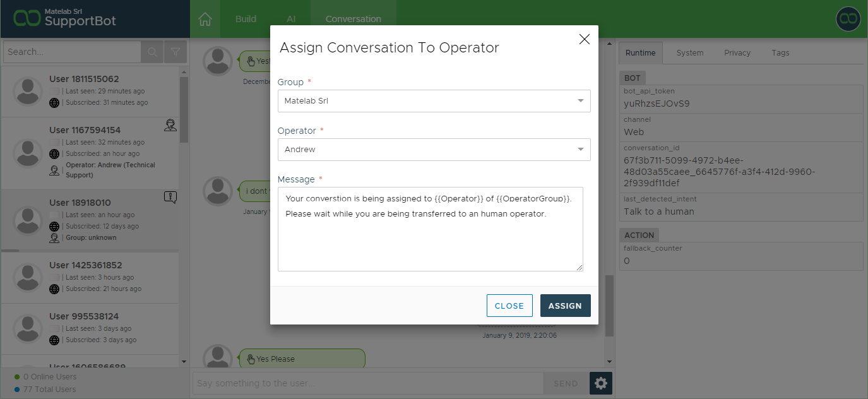Switch to the Tags tab
868x399 pixels.
tap(780, 53)
